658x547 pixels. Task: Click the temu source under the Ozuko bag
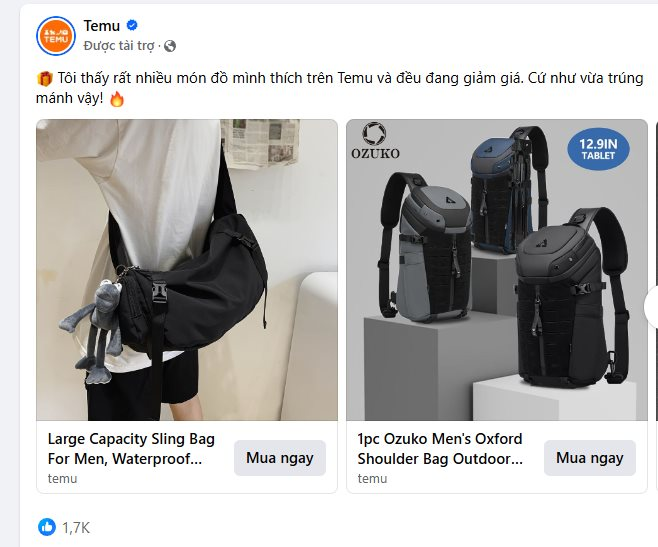tap(372, 479)
